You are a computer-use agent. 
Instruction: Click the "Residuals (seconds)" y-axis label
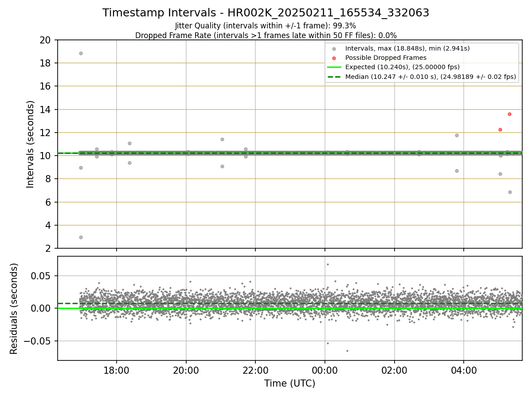(14, 309)
